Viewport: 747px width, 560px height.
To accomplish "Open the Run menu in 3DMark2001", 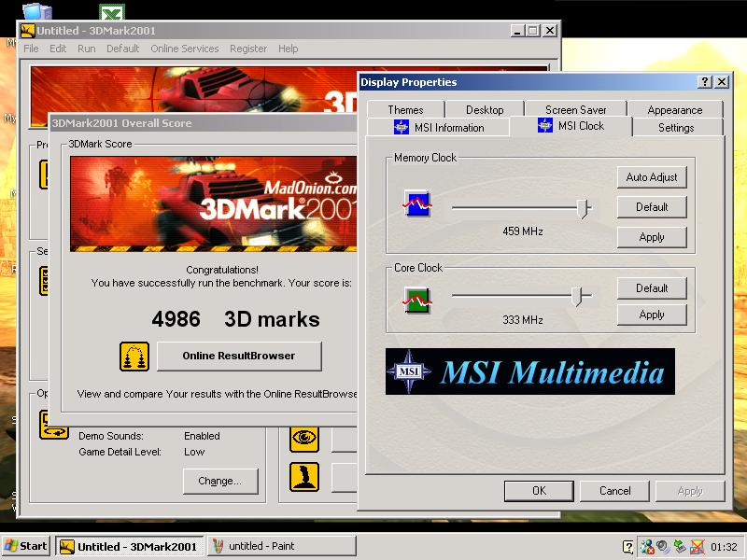I will pos(87,49).
